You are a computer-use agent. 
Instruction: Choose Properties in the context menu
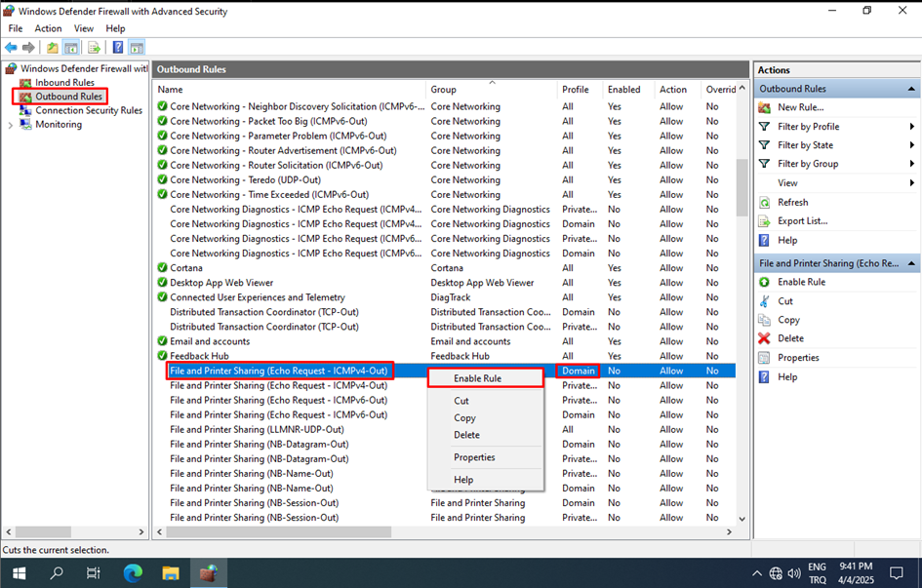pos(485,457)
